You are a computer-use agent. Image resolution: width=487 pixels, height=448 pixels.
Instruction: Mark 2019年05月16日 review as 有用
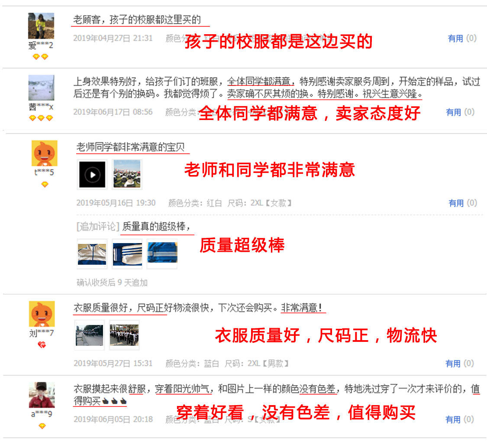[462, 203]
